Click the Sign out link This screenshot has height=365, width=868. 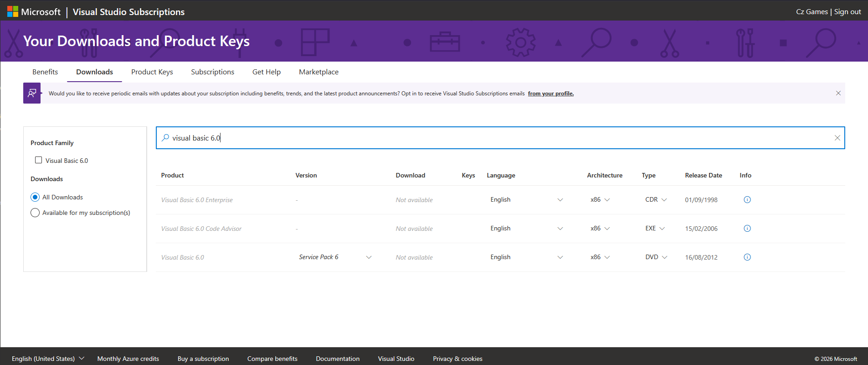(847, 12)
